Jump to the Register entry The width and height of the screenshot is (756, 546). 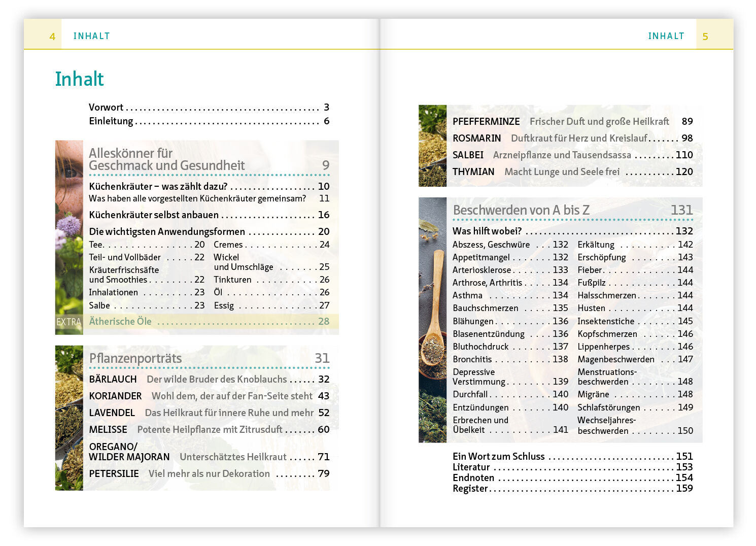[x=470, y=489]
